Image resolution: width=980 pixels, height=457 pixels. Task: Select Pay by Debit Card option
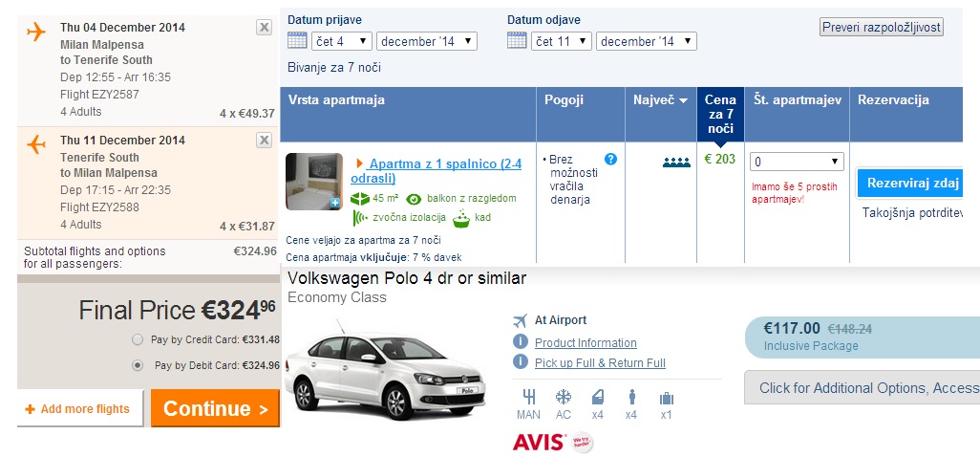click(x=138, y=365)
